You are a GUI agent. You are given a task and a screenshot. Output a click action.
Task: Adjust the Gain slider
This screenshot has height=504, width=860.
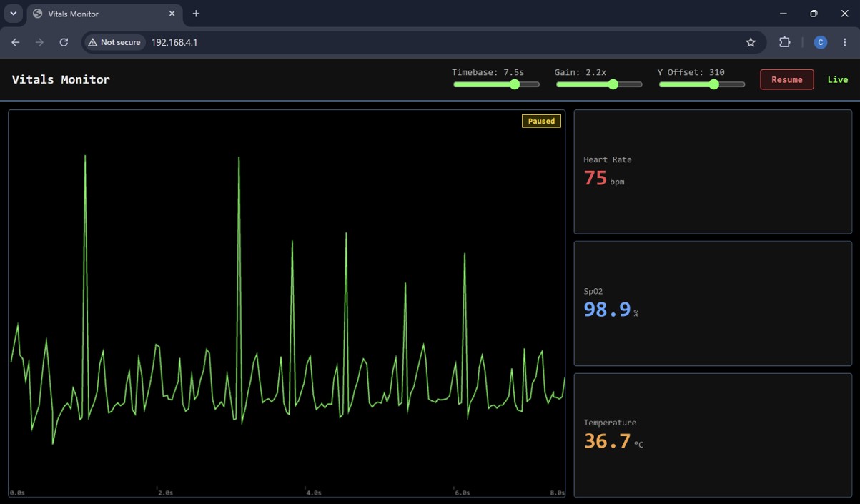[x=599, y=84]
